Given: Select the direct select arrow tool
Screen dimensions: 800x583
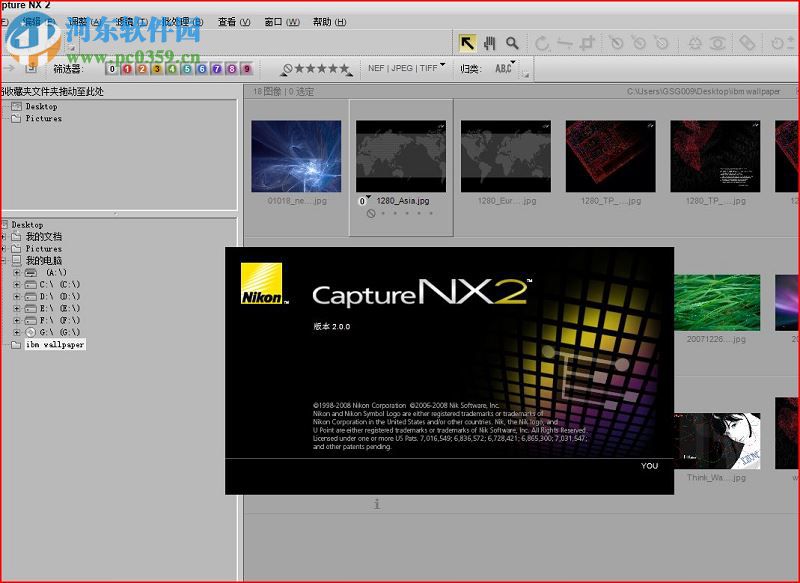Looking at the screenshot, I should click(x=468, y=44).
